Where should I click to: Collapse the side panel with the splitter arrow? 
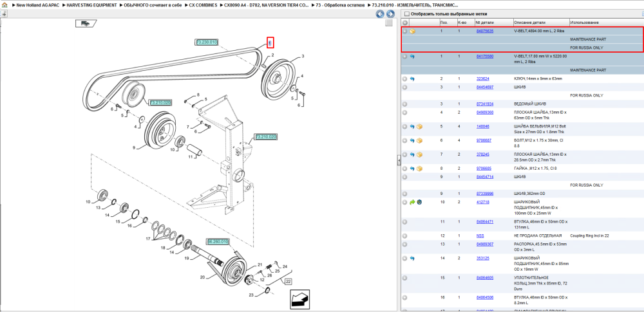[x=399, y=161]
